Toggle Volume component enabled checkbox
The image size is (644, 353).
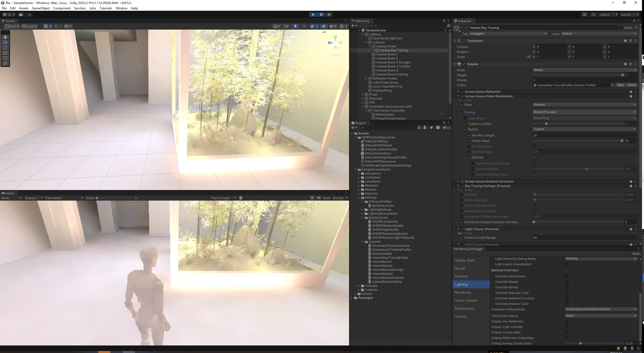coord(464,64)
